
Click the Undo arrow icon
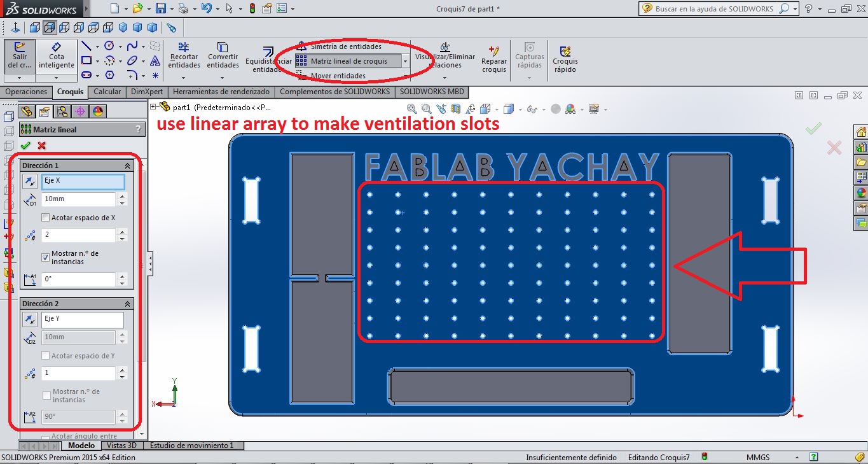(206, 8)
